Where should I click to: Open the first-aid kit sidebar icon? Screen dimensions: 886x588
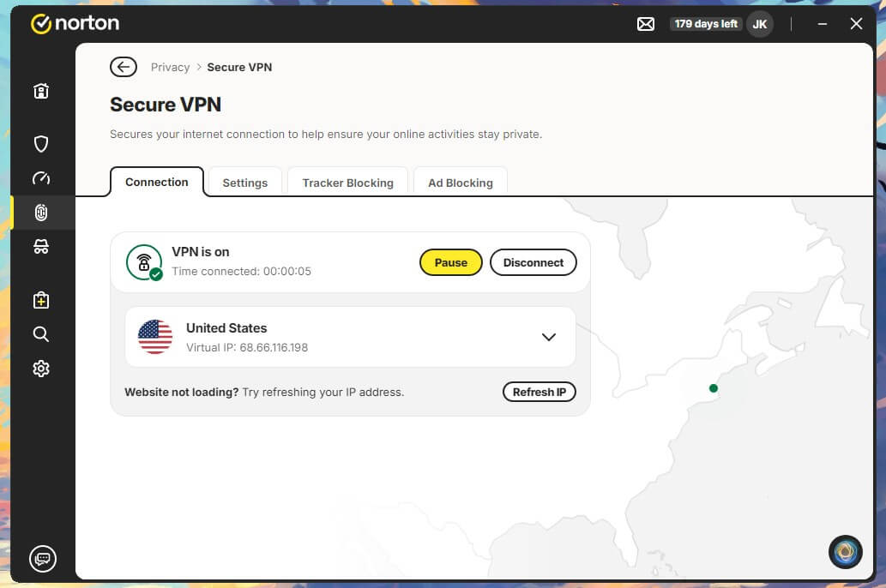pyautogui.click(x=40, y=300)
